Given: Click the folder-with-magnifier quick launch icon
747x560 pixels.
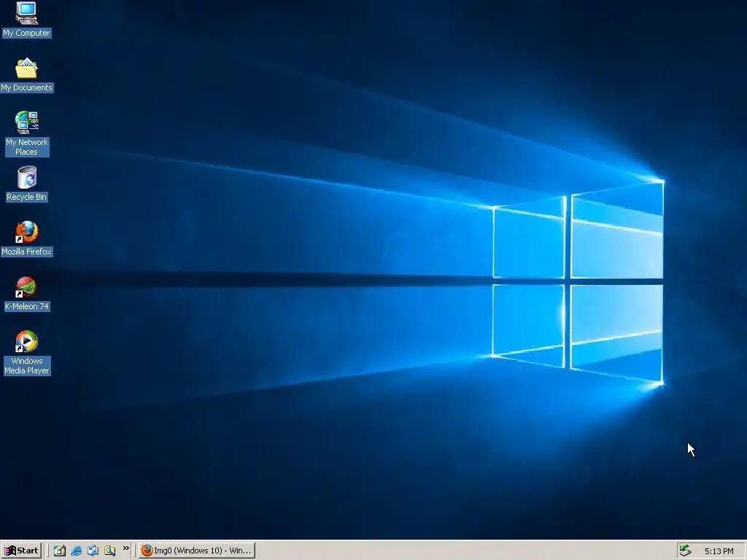Looking at the screenshot, I should coord(109,551).
